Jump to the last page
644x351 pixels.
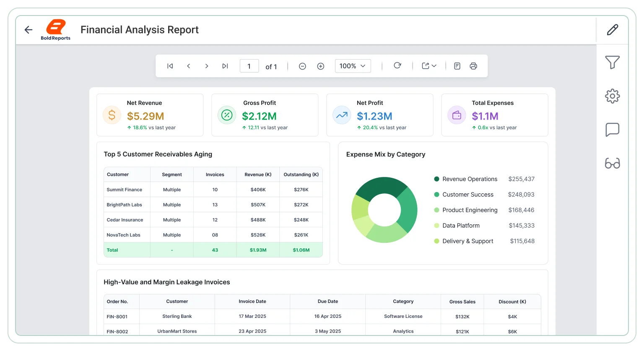[225, 66]
